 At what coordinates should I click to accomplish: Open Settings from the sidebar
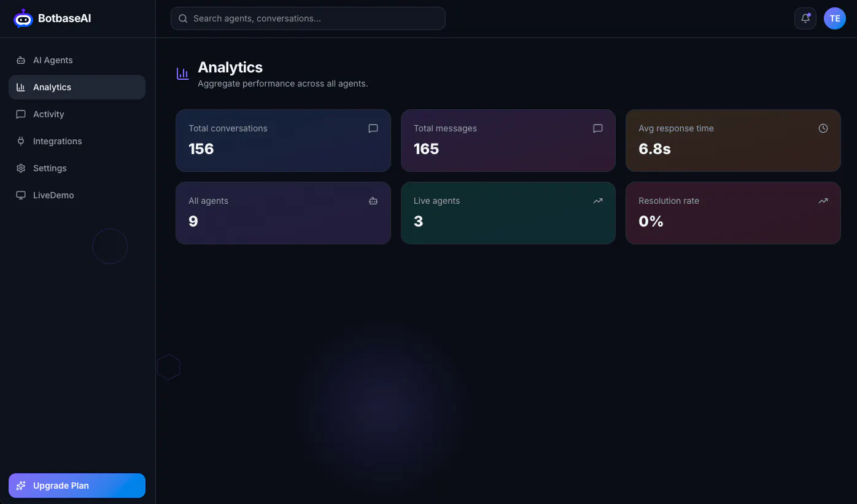77,168
